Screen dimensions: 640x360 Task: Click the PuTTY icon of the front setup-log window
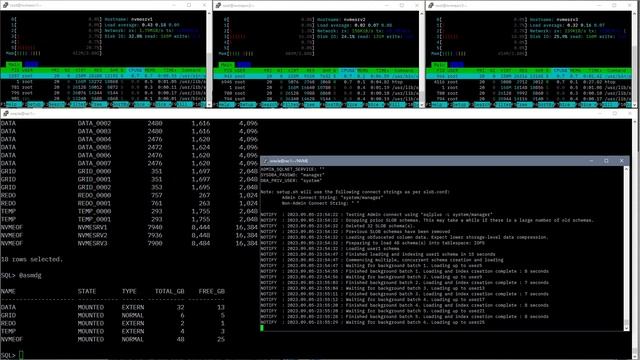[x=265, y=161]
